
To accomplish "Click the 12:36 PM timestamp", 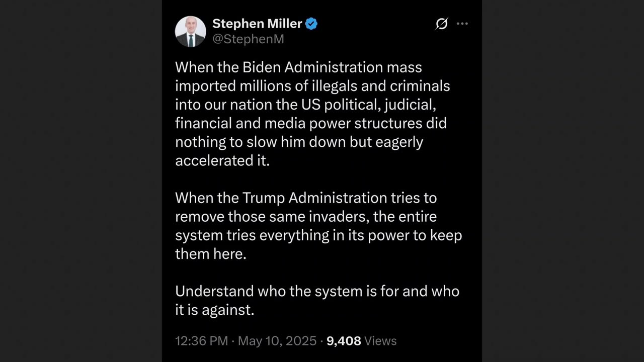I will pos(201,341).
